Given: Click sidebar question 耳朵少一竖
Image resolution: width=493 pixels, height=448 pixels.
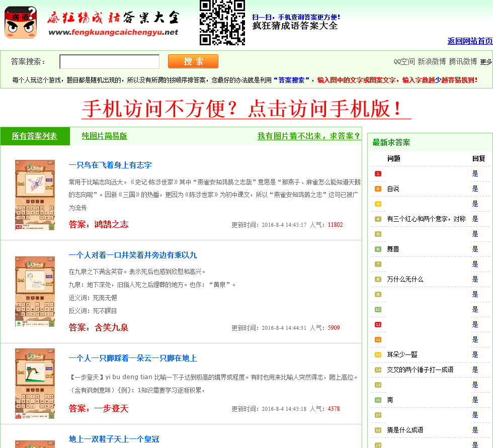Looking at the screenshot, I should pos(402,354).
